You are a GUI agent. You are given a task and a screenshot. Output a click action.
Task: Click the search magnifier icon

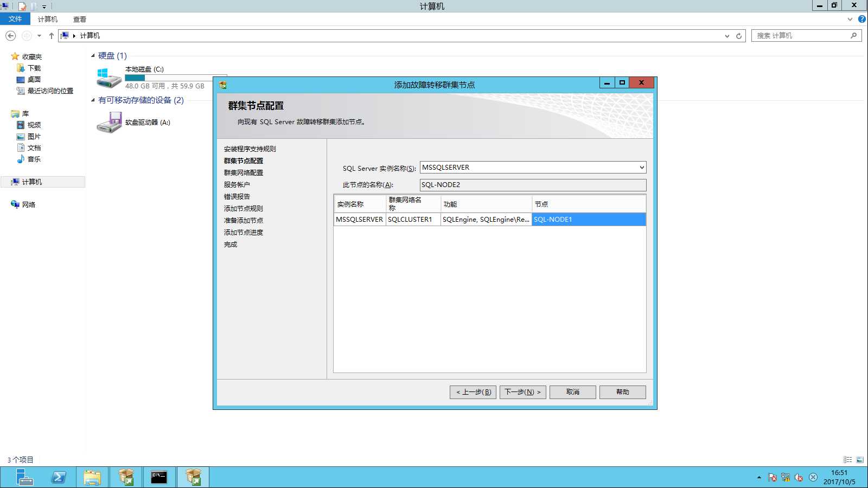coord(854,36)
